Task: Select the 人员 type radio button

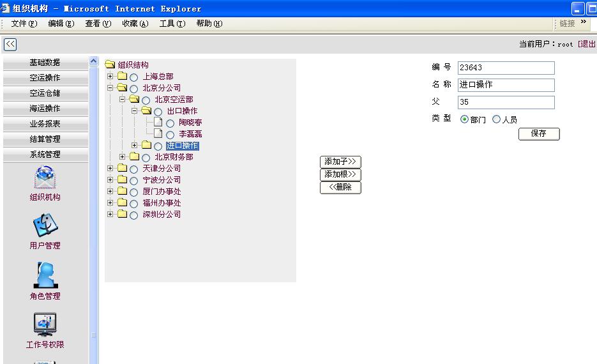Action: point(497,119)
